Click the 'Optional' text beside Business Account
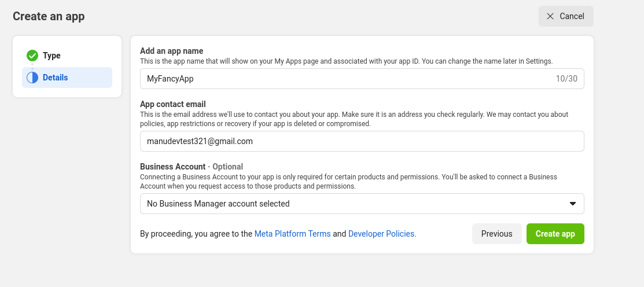Image resolution: width=644 pixels, height=287 pixels. pos(227,167)
